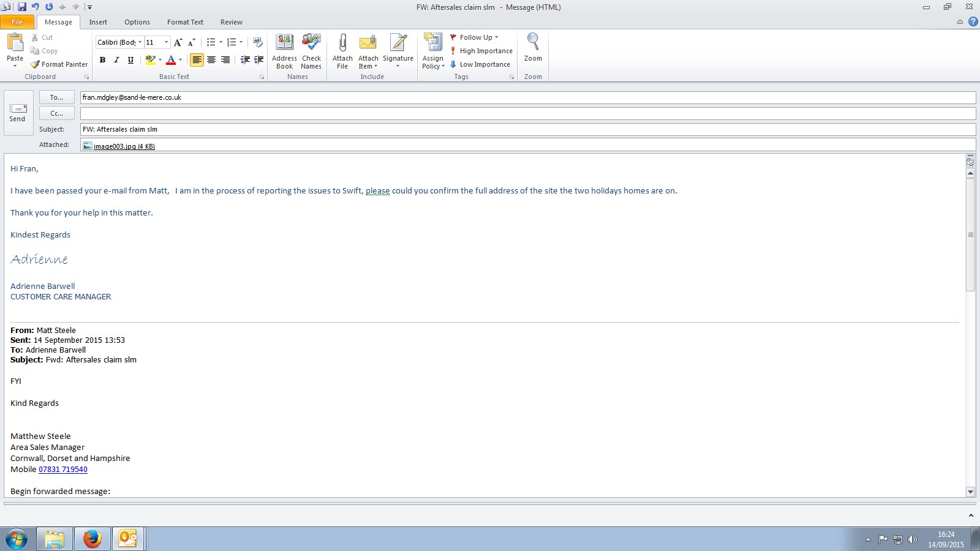980x551 pixels.
Task: Open the Basic Text dialog launcher
Action: coord(262,77)
